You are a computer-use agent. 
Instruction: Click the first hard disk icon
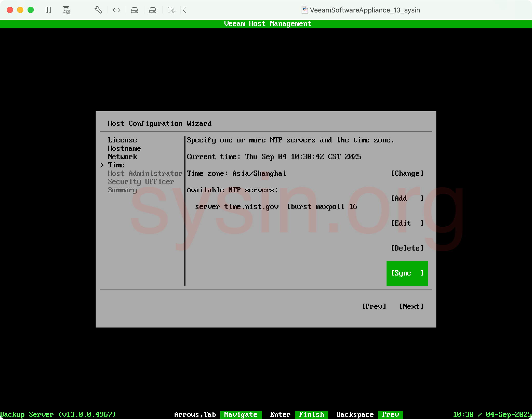click(x=134, y=10)
